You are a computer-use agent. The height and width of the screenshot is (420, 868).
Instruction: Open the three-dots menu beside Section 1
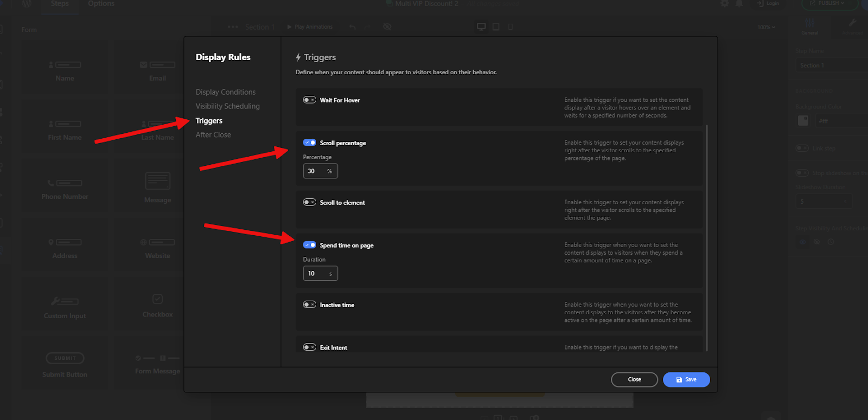click(x=233, y=27)
